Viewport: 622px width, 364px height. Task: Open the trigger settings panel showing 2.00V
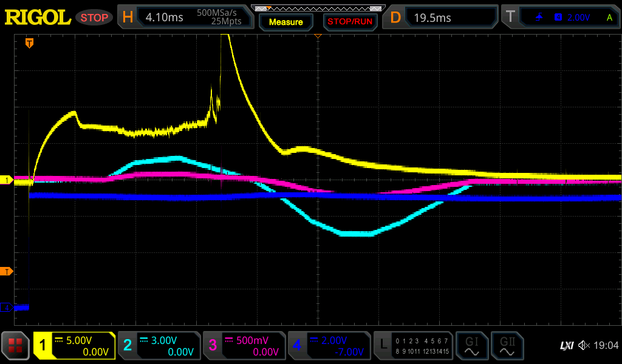point(562,18)
